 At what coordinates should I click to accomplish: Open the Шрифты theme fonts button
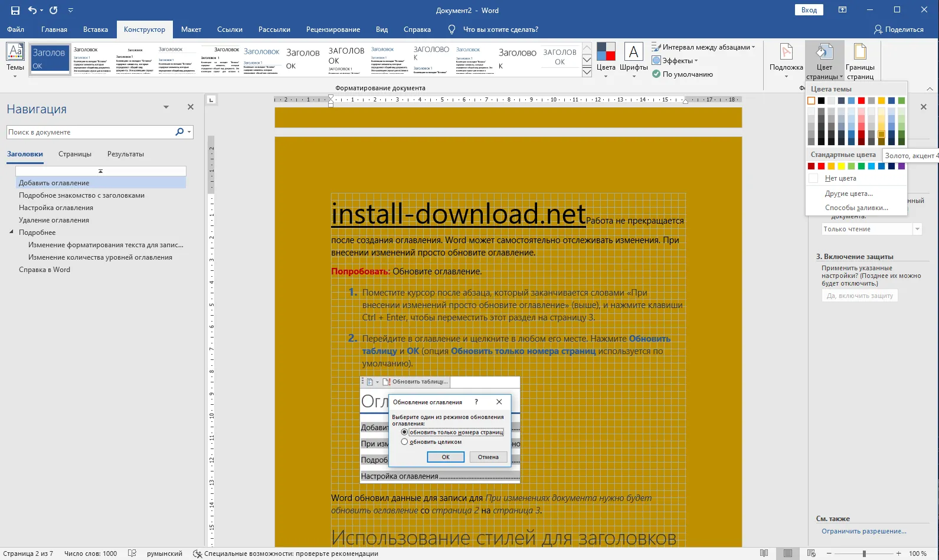click(633, 53)
